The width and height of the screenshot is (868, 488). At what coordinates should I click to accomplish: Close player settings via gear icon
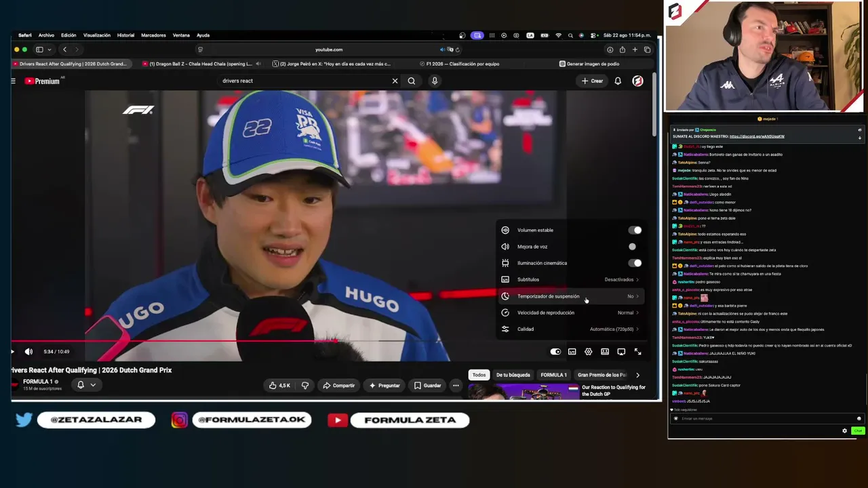pyautogui.click(x=588, y=352)
